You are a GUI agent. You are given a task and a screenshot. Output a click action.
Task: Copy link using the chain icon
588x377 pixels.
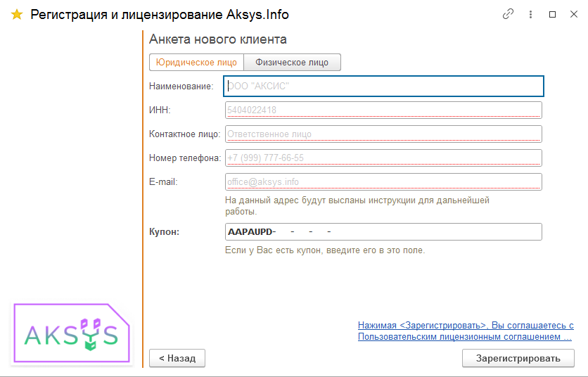(x=508, y=14)
